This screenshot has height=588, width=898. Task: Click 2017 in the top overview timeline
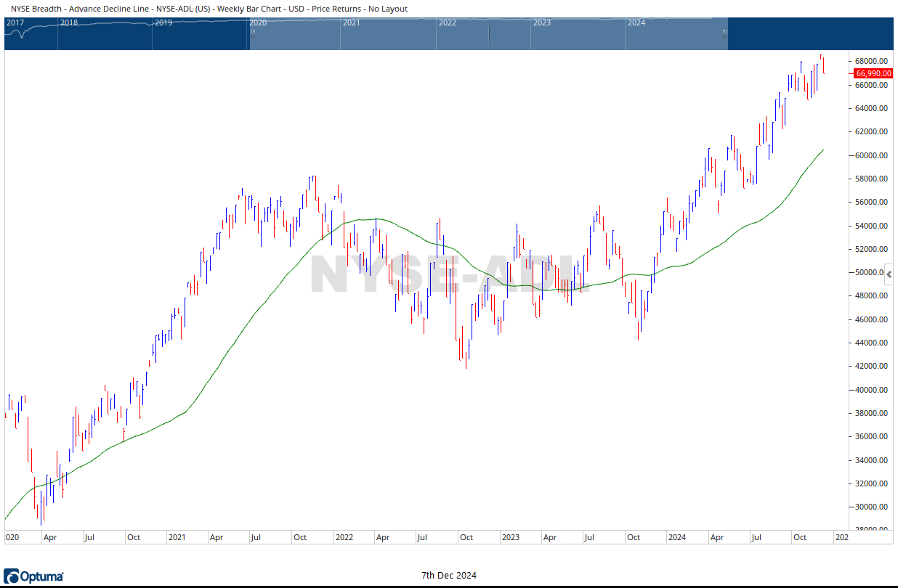(15, 23)
